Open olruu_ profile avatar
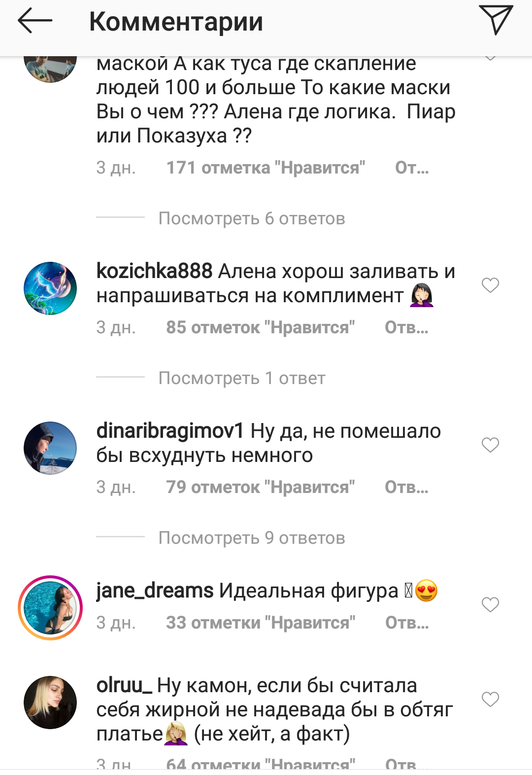This screenshot has width=532, height=775. pos(50,703)
